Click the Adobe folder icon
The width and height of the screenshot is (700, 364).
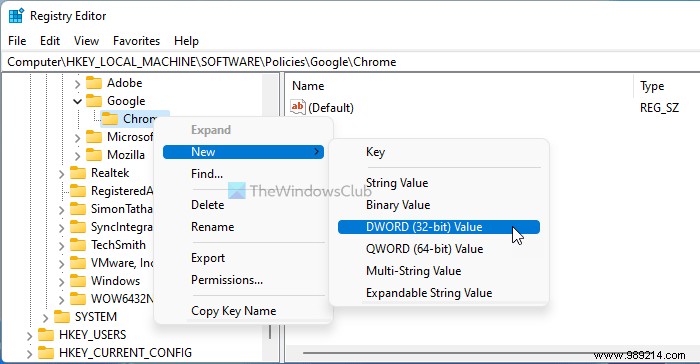[x=94, y=83]
